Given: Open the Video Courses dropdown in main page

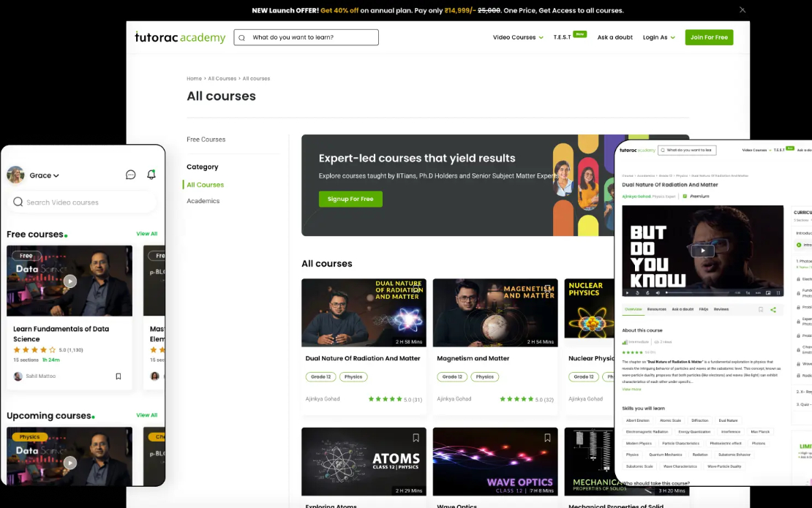Looking at the screenshot, I should pos(518,37).
